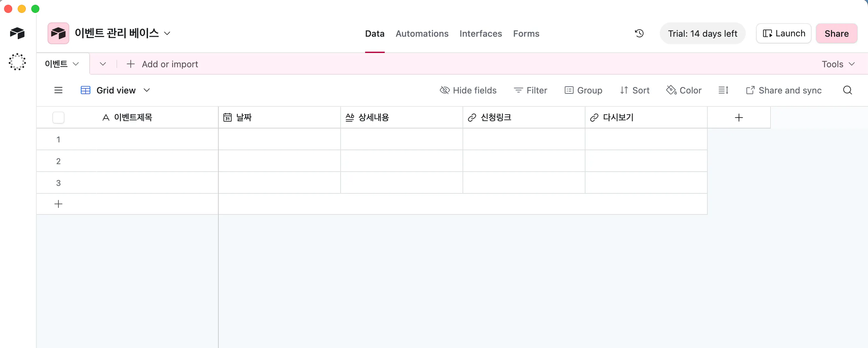
Task: Click the dotted circle loading icon in sidebar
Action: (17, 62)
